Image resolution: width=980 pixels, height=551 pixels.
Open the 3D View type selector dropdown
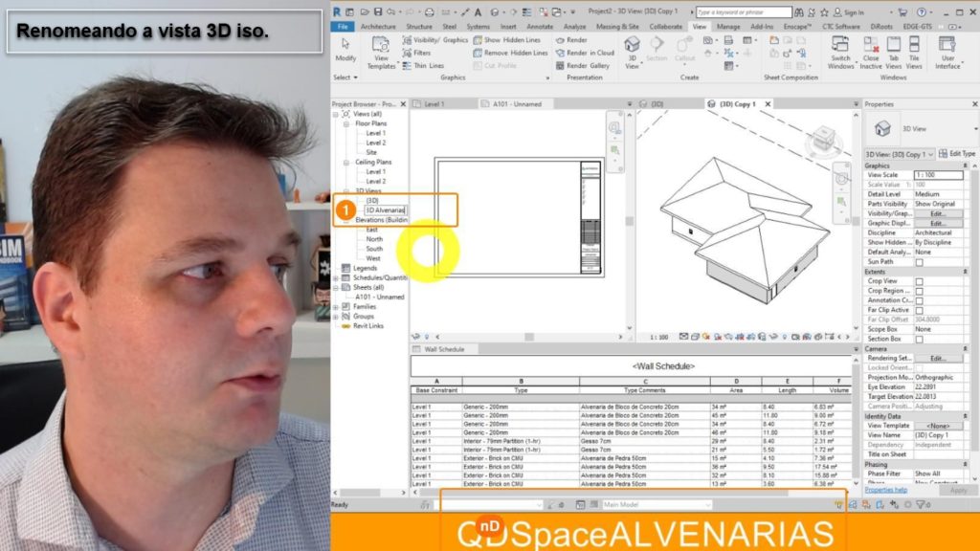point(900,154)
